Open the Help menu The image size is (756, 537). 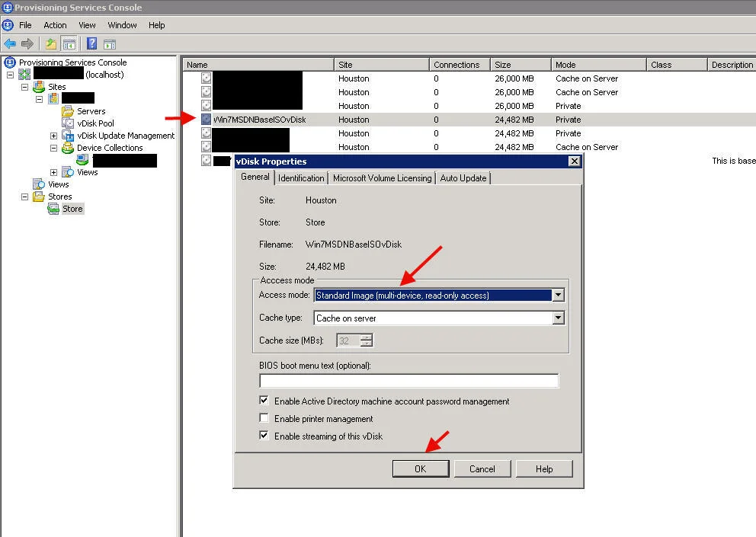[157, 25]
